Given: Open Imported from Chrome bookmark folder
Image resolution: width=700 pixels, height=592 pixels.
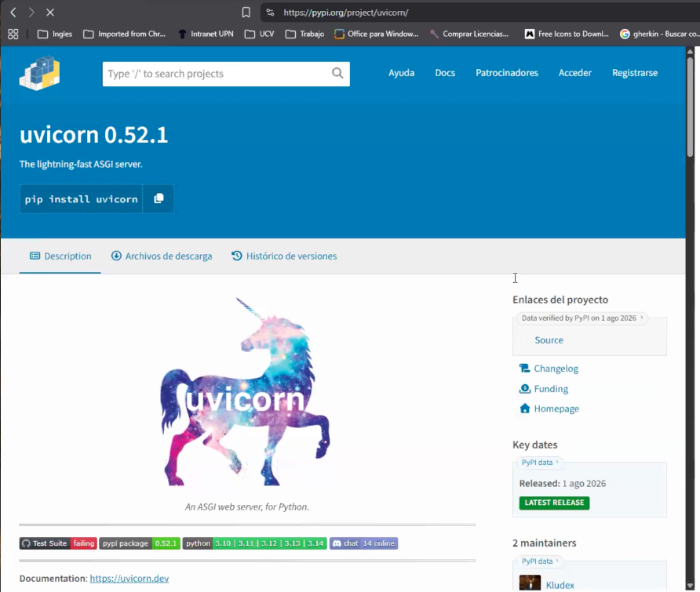Looking at the screenshot, I should [x=125, y=34].
